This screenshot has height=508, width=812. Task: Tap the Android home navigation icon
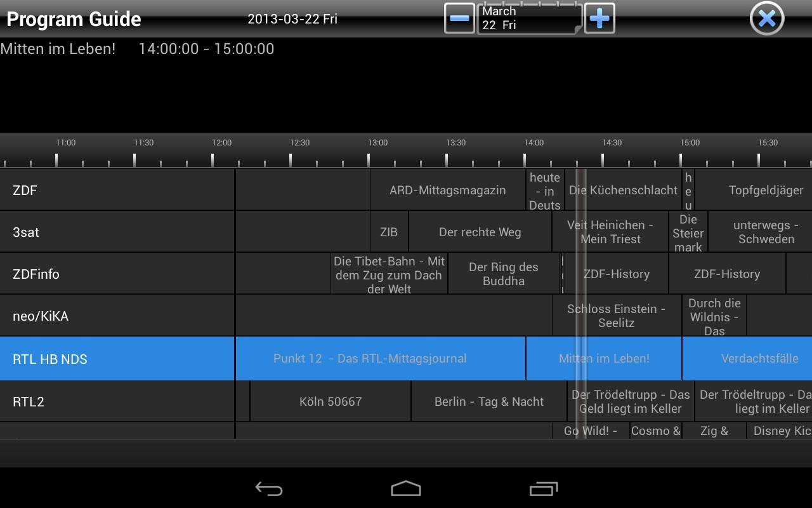pos(406,489)
